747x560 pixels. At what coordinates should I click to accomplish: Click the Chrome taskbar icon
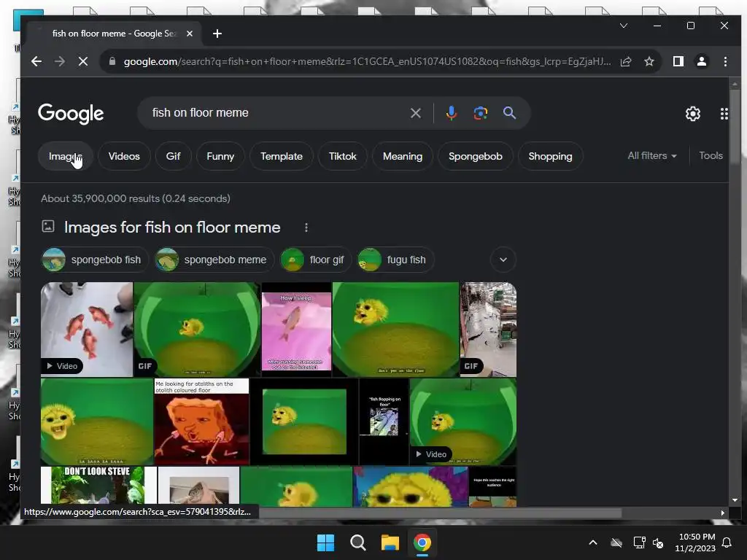[422, 542]
